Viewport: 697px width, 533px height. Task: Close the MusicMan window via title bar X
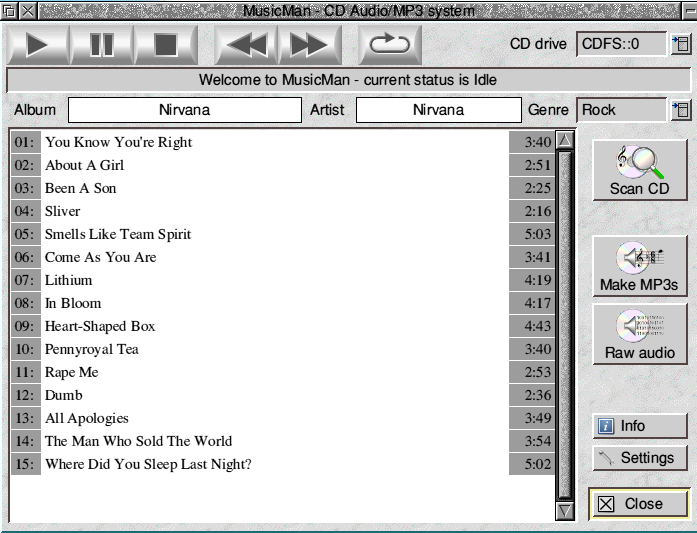coord(28,10)
